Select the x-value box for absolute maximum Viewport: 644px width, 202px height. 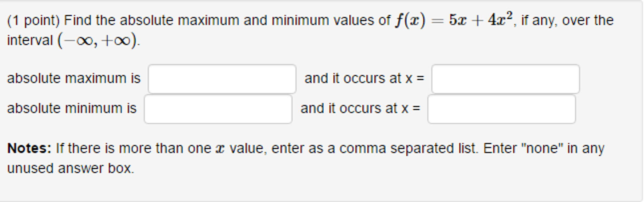tap(505, 78)
